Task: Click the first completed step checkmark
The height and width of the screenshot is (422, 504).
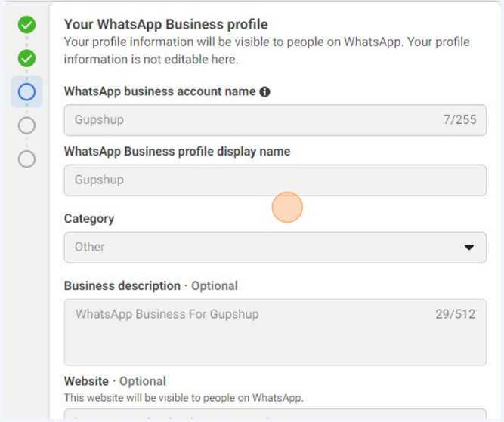Action: click(x=26, y=25)
